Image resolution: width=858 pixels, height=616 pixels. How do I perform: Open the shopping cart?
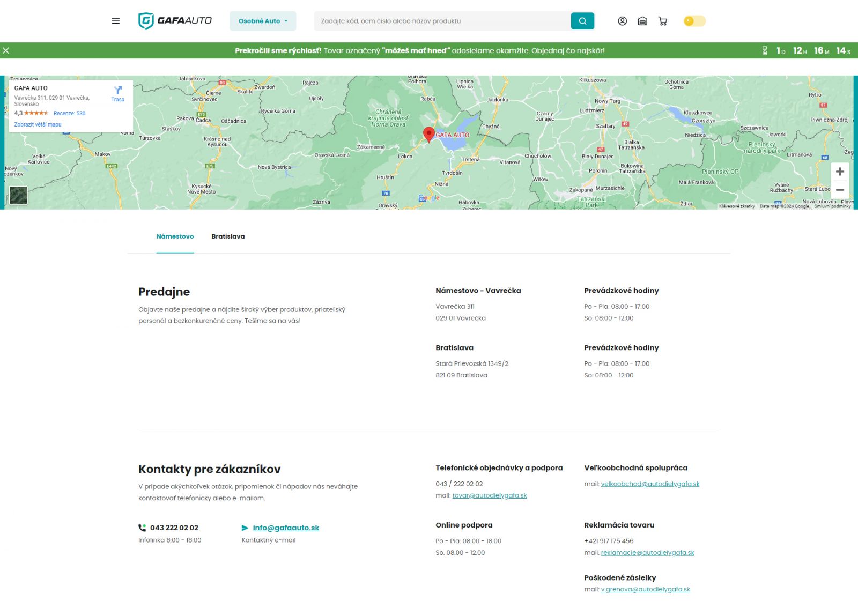(663, 21)
